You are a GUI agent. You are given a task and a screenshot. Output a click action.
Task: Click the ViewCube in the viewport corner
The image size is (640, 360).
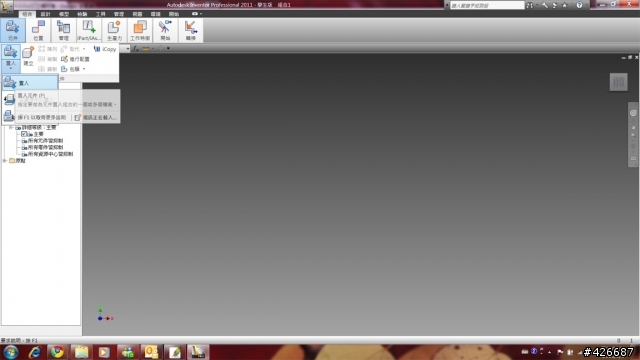[x=618, y=82]
